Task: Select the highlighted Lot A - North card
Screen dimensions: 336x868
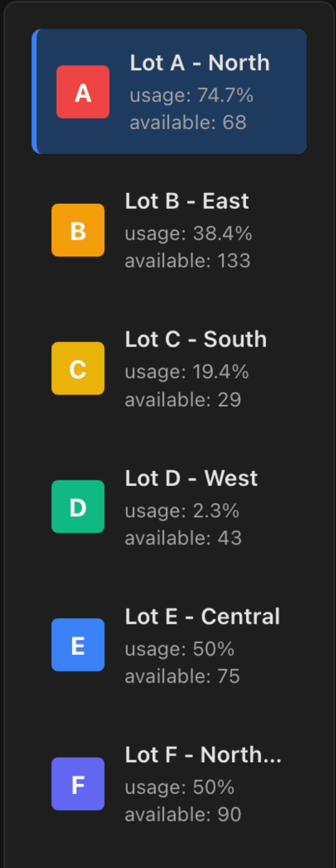Action: pos(170,91)
